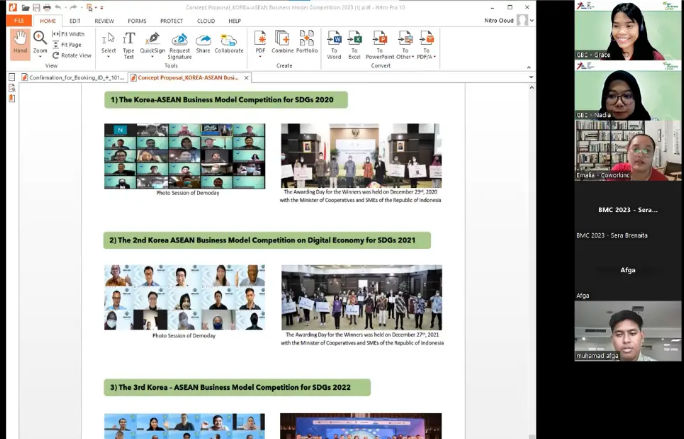
Task: Click the Request Signature icon
Action: click(x=180, y=42)
